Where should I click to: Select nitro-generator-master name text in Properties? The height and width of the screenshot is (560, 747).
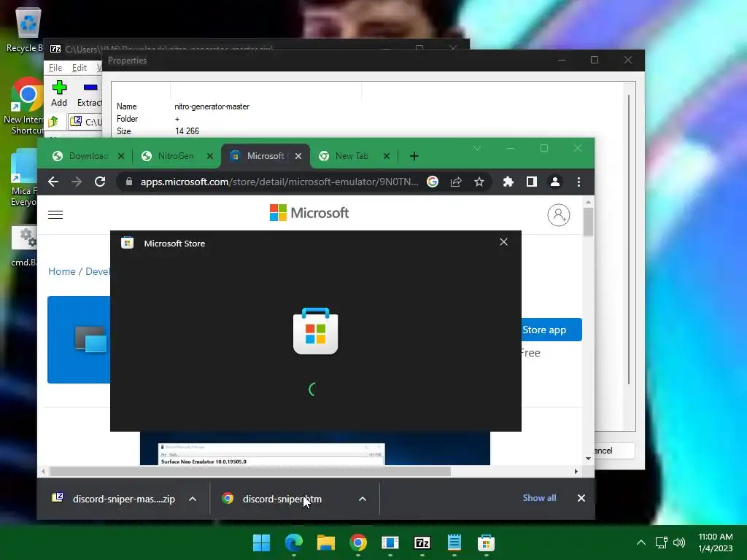pos(212,106)
